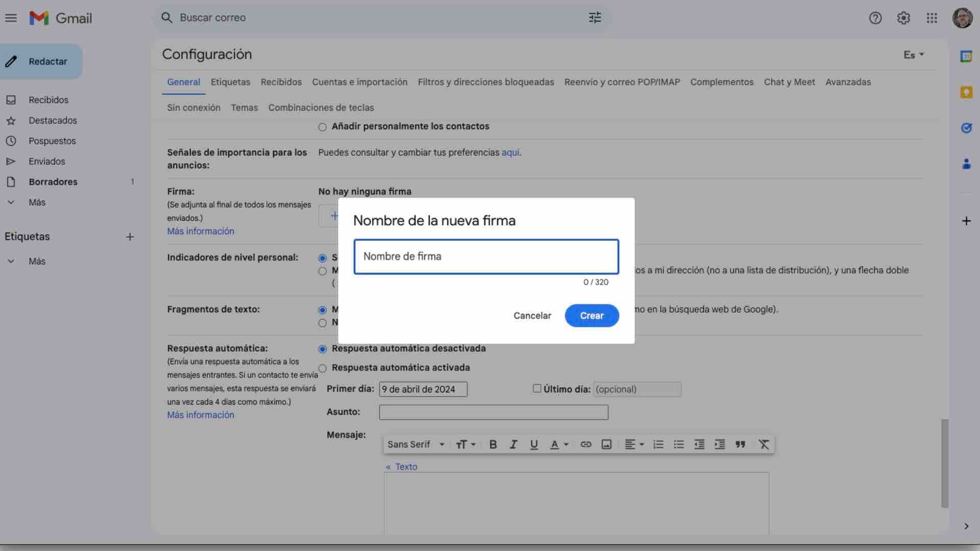Open Settings gear icon
980x551 pixels.
(x=903, y=18)
